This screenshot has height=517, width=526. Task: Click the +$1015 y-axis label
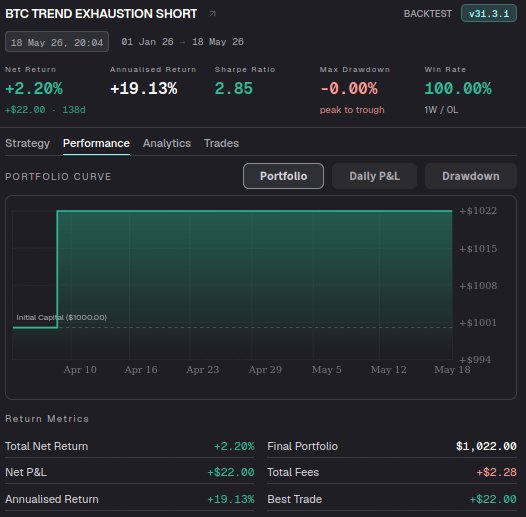pos(478,249)
